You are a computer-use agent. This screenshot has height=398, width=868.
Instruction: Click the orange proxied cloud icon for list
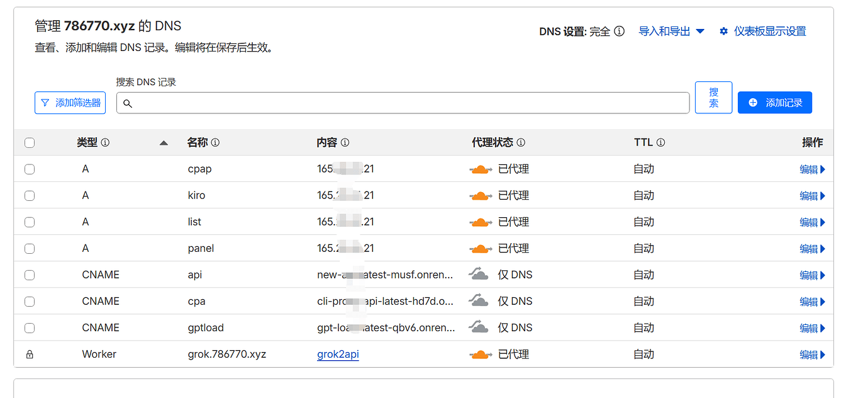tap(481, 222)
